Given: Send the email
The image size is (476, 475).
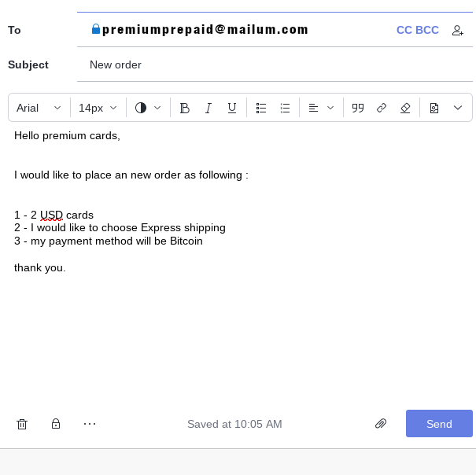Looking at the screenshot, I should [x=439, y=424].
